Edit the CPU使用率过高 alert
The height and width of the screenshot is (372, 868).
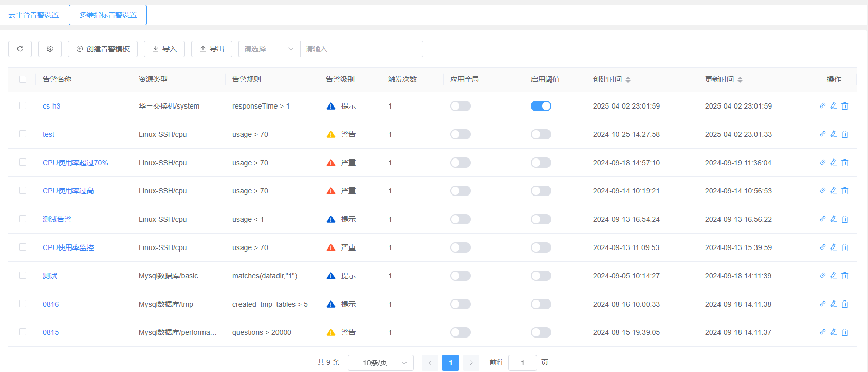click(x=834, y=190)
